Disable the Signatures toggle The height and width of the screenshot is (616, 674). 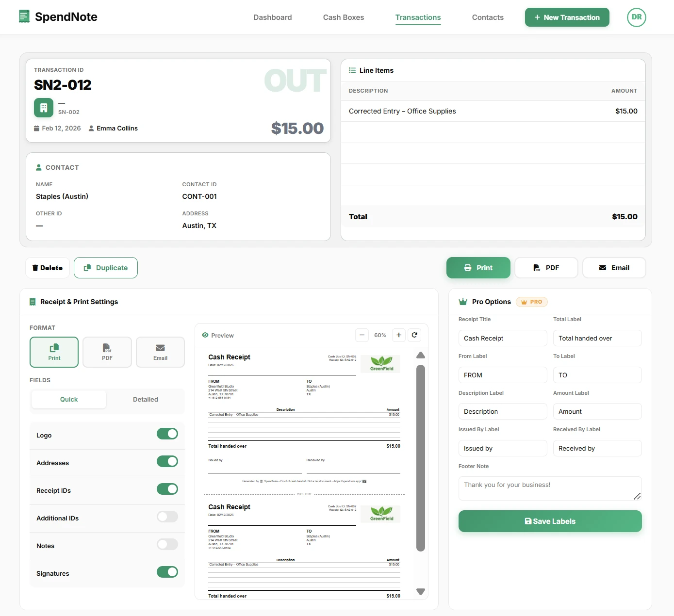coord(167,572)
